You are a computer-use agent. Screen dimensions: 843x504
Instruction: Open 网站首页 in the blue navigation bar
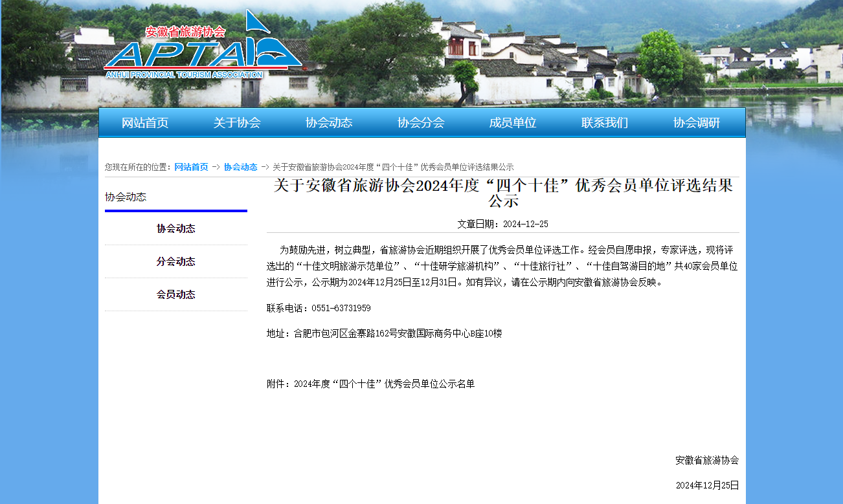click(x=145, y=123)
